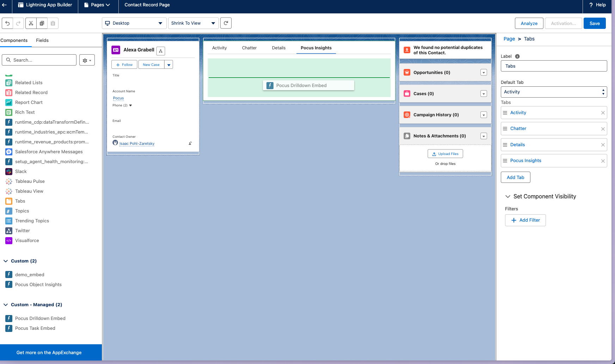The width and height of the screenshot is (615, 364).
Task: Click drag handle of Chatter tab entry
Action: click(505, 129)
